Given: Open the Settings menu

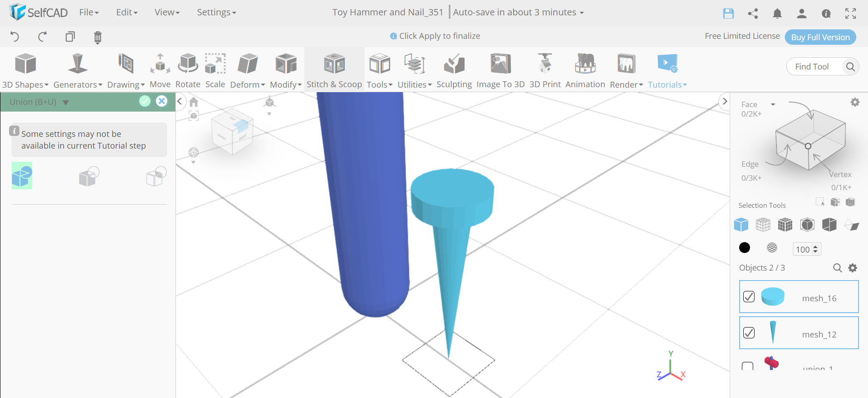Looking at the screenshot, I should 217,12.
